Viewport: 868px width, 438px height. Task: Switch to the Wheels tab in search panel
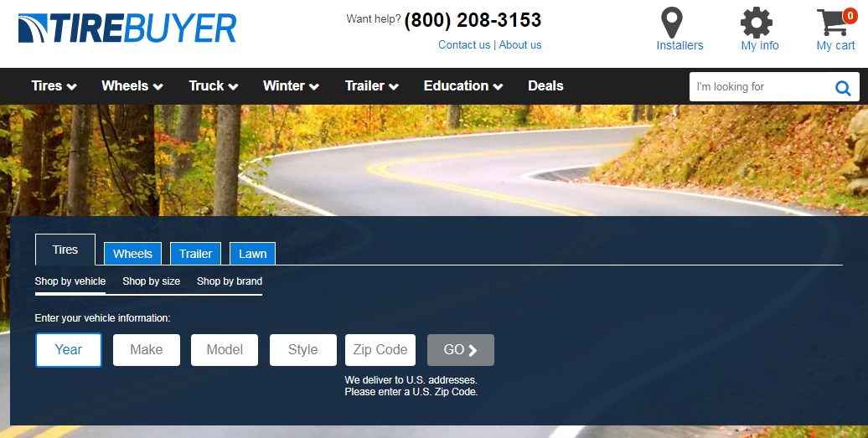pyautogui.click(x=133, y=254)
